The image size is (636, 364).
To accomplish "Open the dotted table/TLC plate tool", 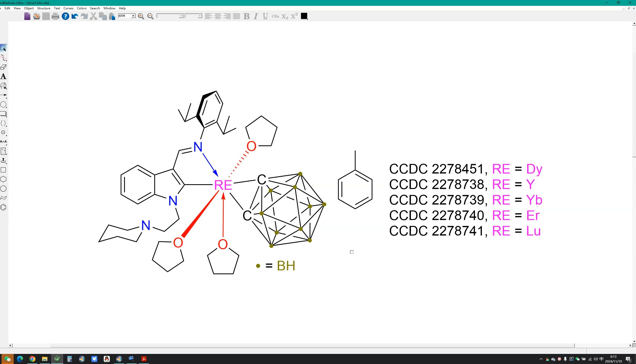I will [x=3, y=151].
